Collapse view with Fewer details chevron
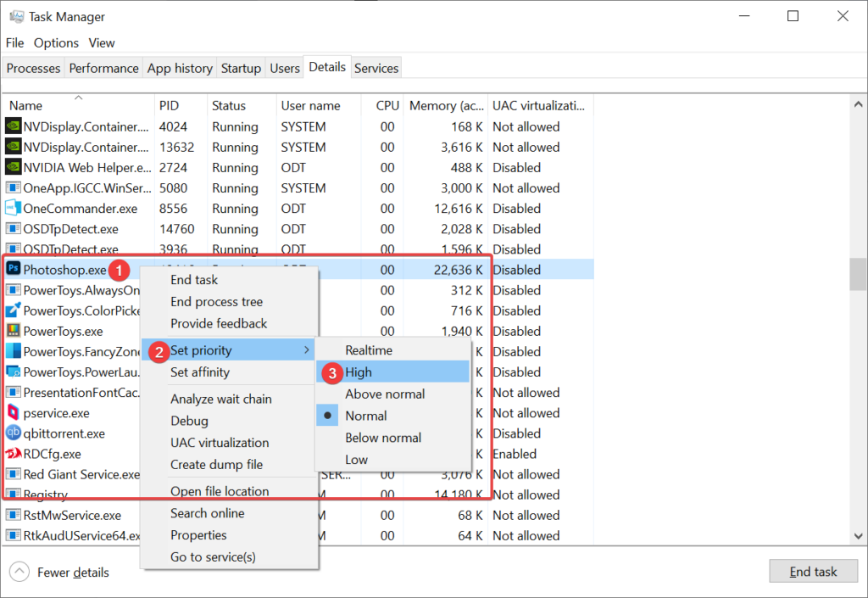 point(19,572)
